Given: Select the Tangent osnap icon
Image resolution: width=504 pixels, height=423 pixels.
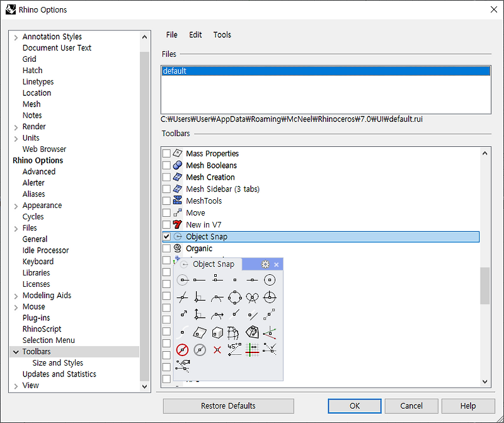Looking at the screenshot, I should (x=217, y=297).
